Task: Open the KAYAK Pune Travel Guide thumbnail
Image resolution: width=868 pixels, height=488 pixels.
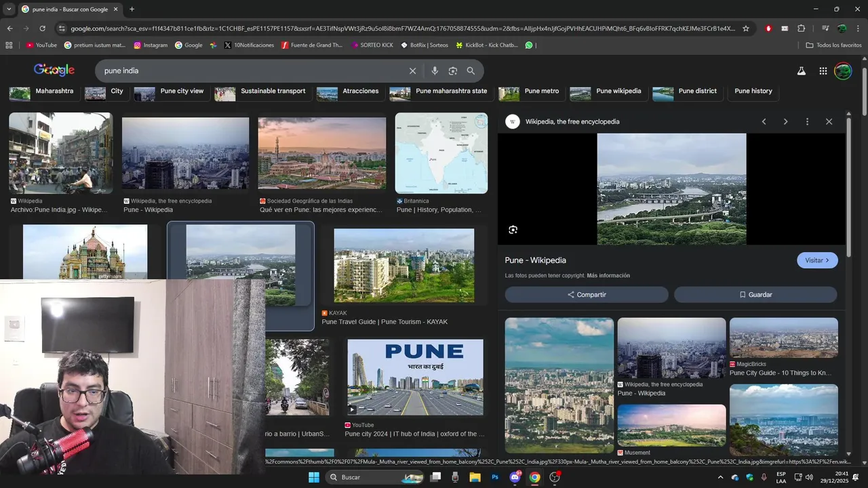Action: click(404, 266)
